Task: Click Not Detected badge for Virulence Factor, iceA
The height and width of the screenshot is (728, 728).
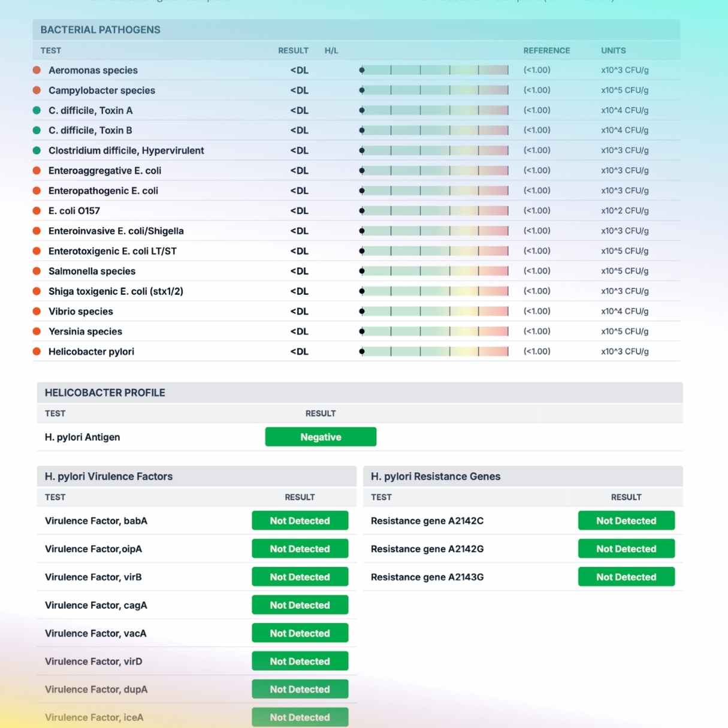Action: pyautogui.click(x=300, y=717)
